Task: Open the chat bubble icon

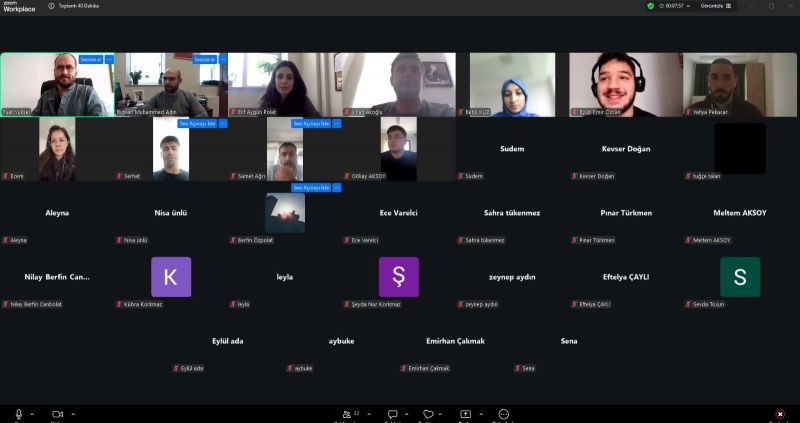Action: [x=392, y=413]
